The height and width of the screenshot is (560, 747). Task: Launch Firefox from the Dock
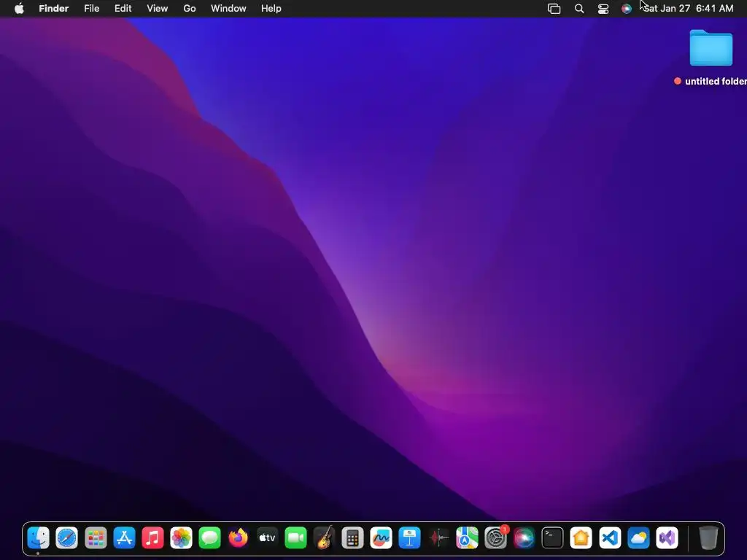click(239, 538)
